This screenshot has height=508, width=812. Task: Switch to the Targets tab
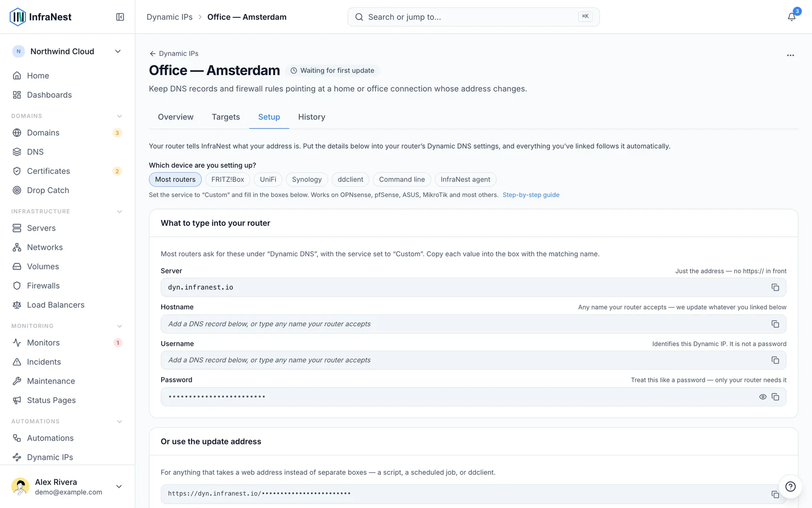coord(226,117)
